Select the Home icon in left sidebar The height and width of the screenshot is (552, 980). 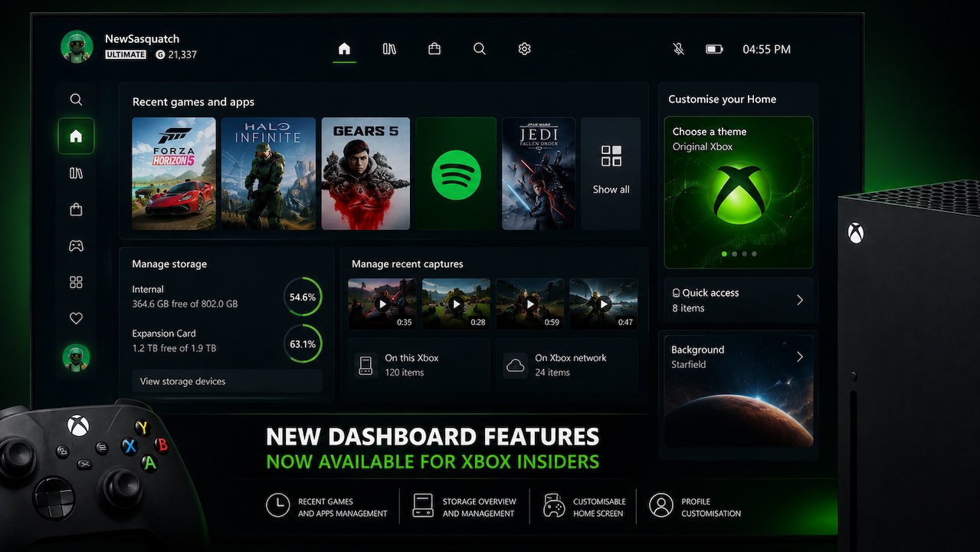(x=76, y=136)
